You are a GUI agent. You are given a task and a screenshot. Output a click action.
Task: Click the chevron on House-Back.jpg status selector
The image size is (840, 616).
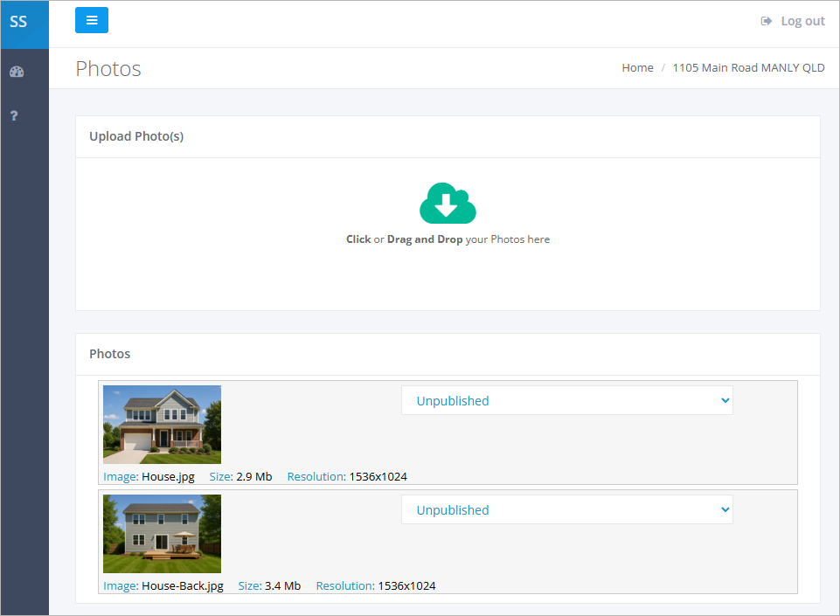click(x=724, y=509)
